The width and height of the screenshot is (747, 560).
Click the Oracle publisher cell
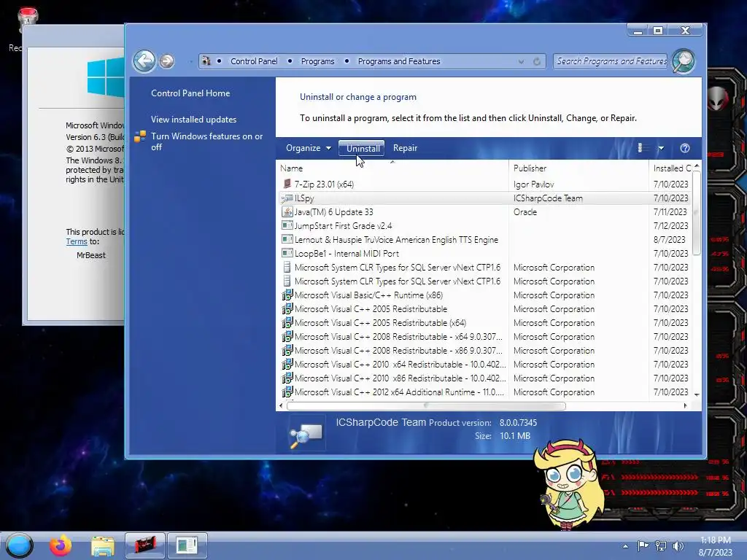click(x=525, y=212)
